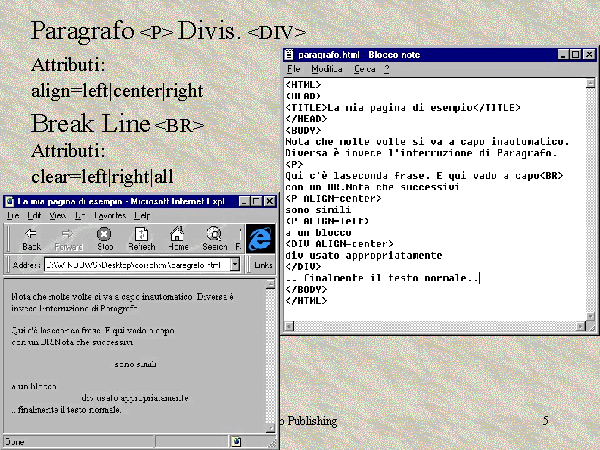This screenshot has height=450, width=600.
Task: Minimize the Notepad window
Action: click(x=562, y=54)
